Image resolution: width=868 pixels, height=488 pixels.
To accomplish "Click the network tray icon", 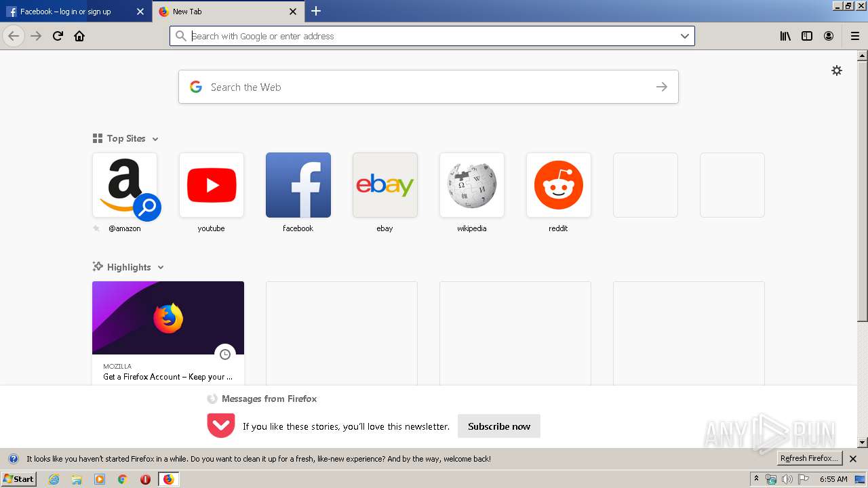I will (771, 479).
